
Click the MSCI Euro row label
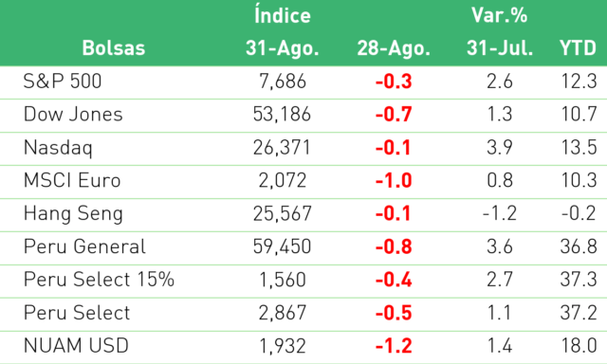(72, 180)
